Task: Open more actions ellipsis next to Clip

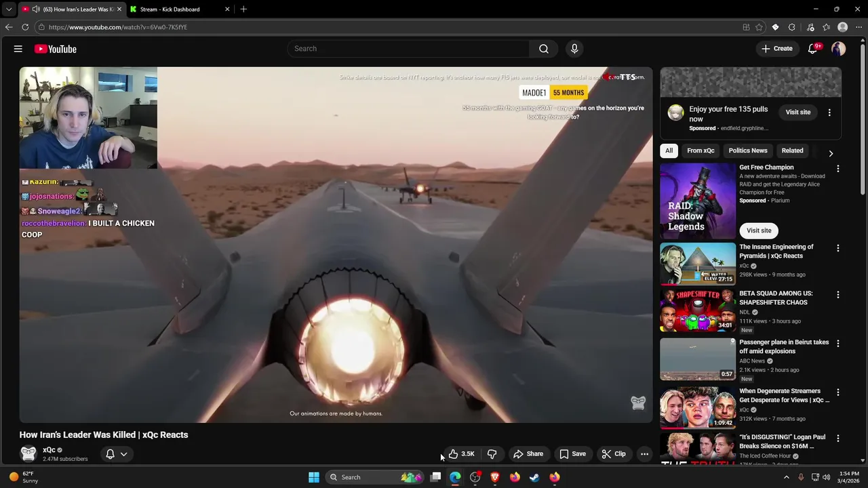Action: [645, 454]
